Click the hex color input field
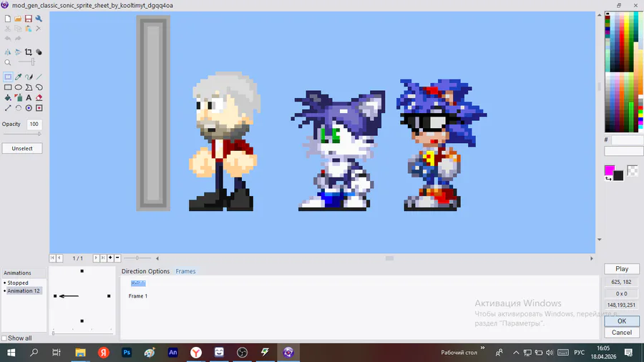Screen dimensions: 644x362 (627, 140)
